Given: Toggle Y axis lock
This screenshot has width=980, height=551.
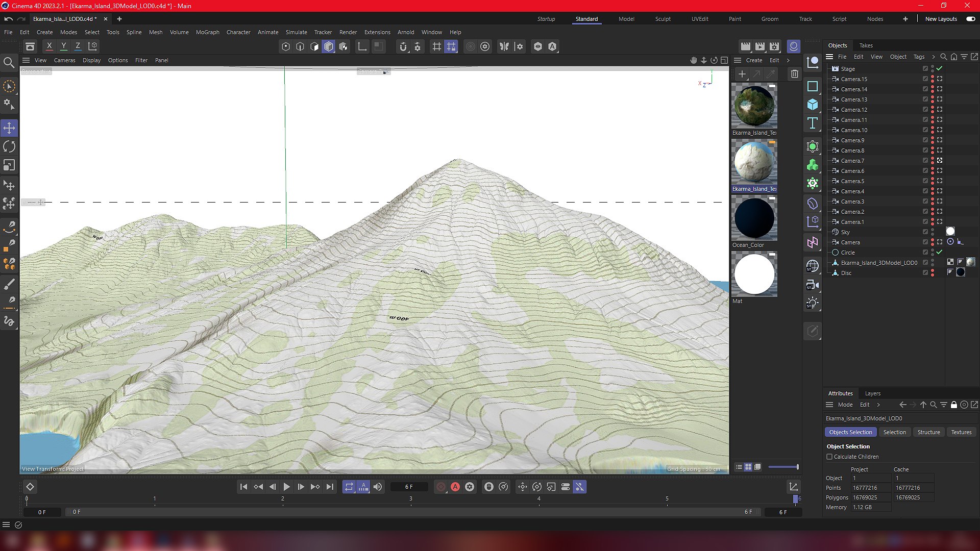Looking at the screenshot, I should 64,46.
